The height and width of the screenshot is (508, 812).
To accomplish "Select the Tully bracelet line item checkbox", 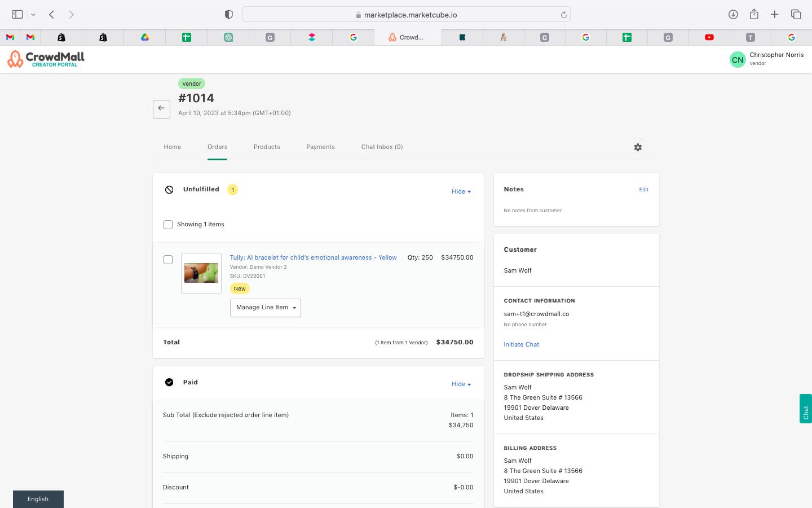I will (x=168, y=260).
